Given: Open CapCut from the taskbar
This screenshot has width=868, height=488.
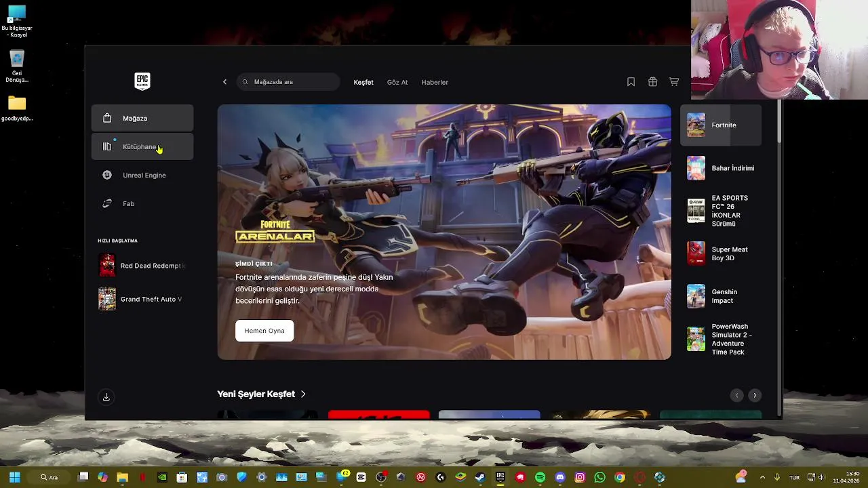Looking at the screenshot, I should point(361,477).
